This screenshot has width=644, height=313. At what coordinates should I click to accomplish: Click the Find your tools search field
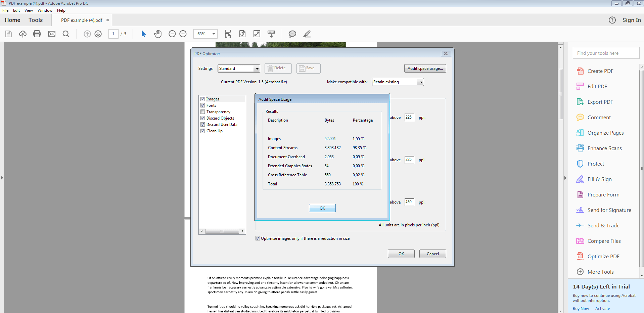tap(606, 53)
